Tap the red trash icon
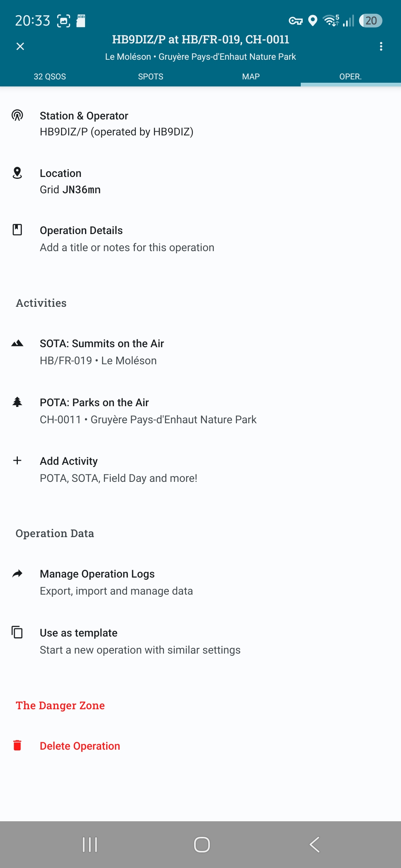Image resolution: width=401 pixels, height=868 pixels. click(x=17, y=745)
